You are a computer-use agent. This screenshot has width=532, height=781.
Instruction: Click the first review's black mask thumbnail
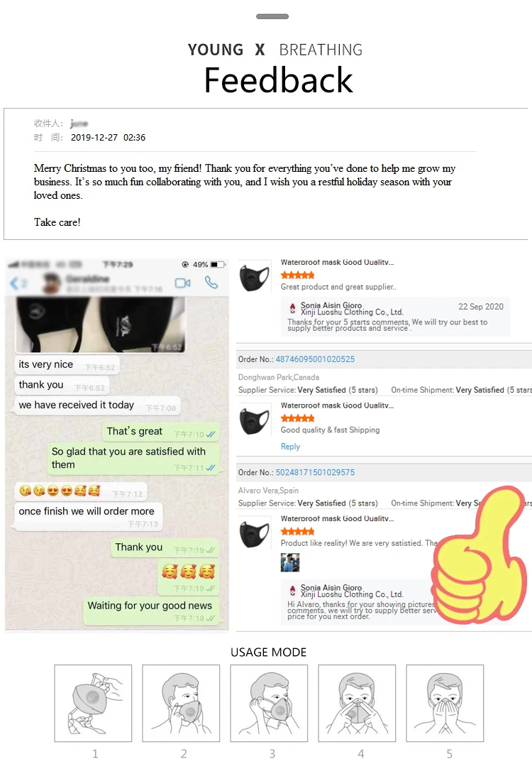(255, 277)
